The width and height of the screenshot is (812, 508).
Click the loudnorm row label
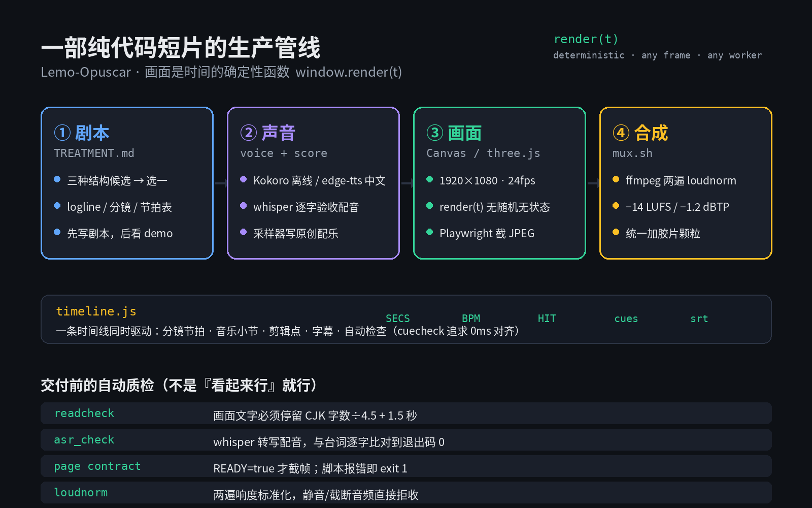pyautogui.click(x=81, y=493)
